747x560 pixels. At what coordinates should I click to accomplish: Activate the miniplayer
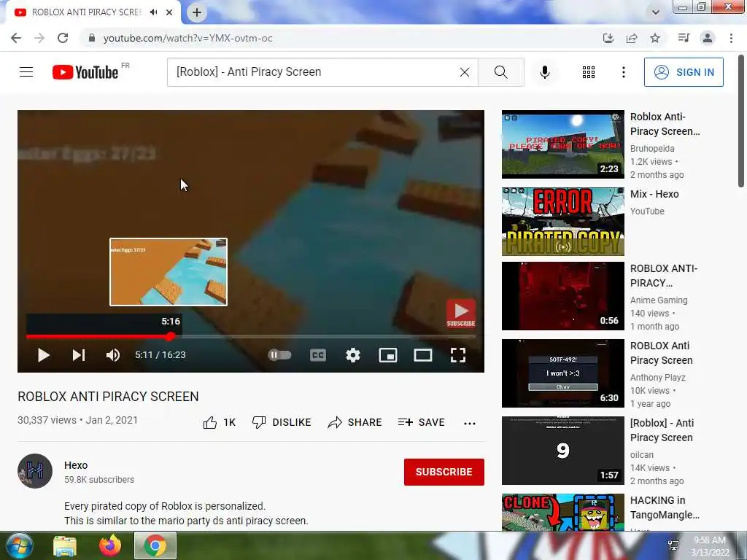point(388,355)
